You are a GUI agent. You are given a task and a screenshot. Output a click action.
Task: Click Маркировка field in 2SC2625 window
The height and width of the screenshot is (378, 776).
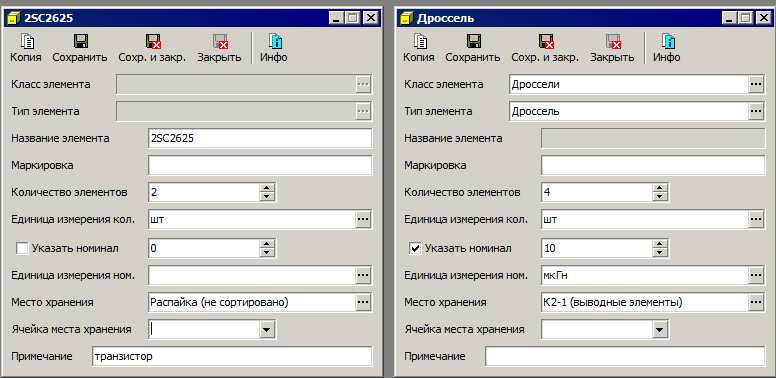point(260,165)
